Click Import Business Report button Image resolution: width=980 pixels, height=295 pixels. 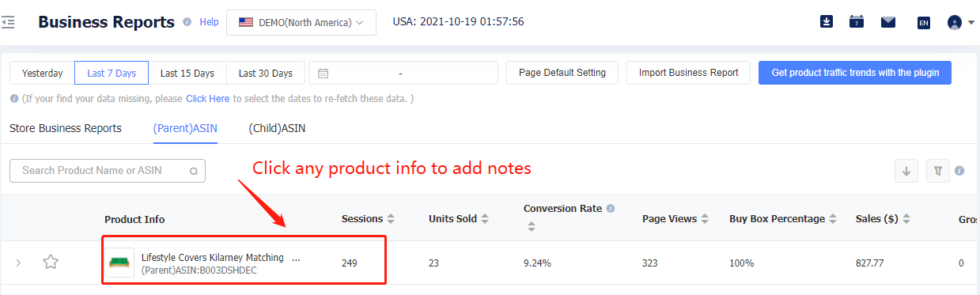click(x=688, y=73)
